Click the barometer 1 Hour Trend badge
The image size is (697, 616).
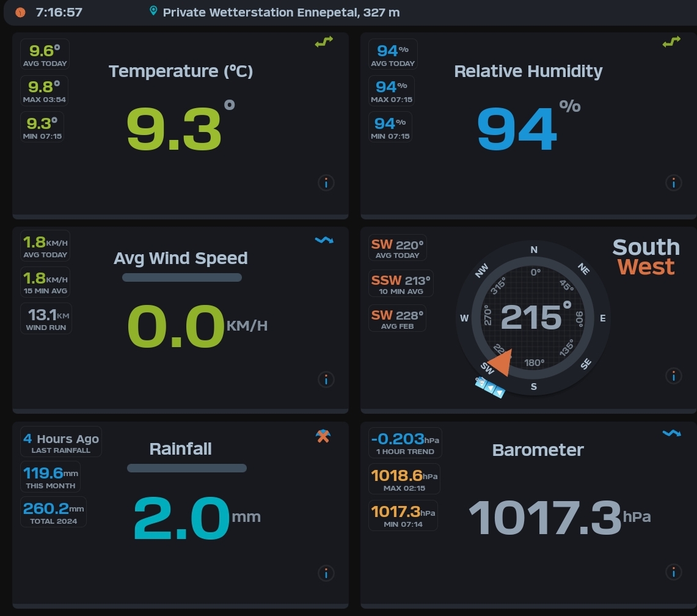point(405,443)
